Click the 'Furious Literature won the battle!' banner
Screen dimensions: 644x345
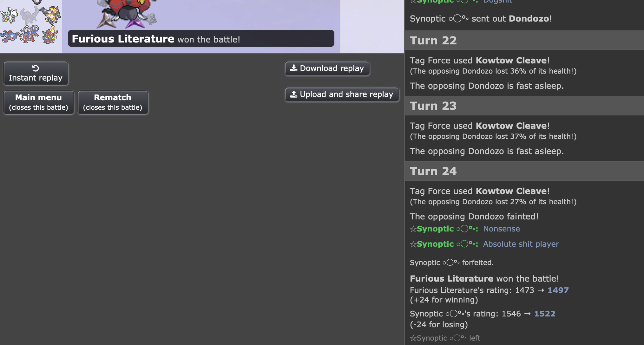coord(201,39)
